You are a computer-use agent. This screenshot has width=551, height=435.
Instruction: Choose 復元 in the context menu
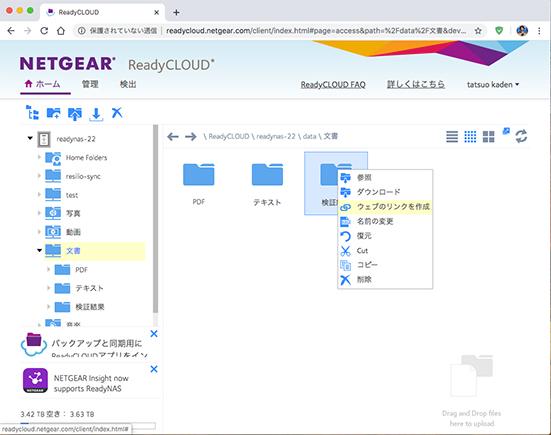coord(385,236)
